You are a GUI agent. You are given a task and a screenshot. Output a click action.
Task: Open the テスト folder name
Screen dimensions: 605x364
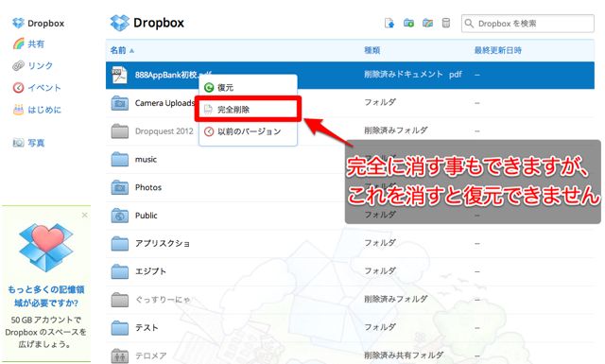[147, 328]
